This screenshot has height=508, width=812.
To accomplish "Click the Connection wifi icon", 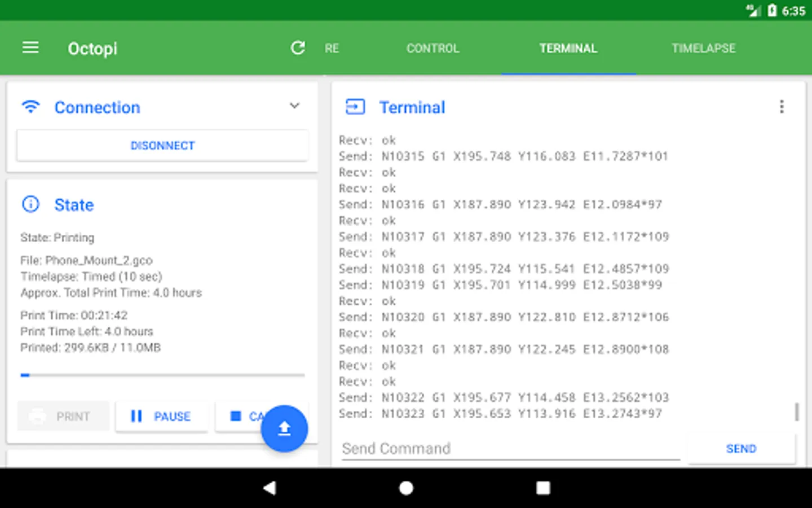I will point(30,107).
